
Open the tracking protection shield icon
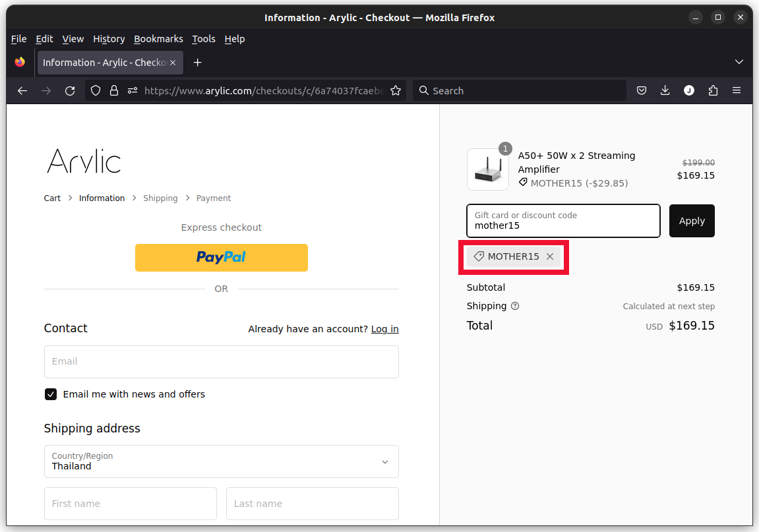[96, 90]
